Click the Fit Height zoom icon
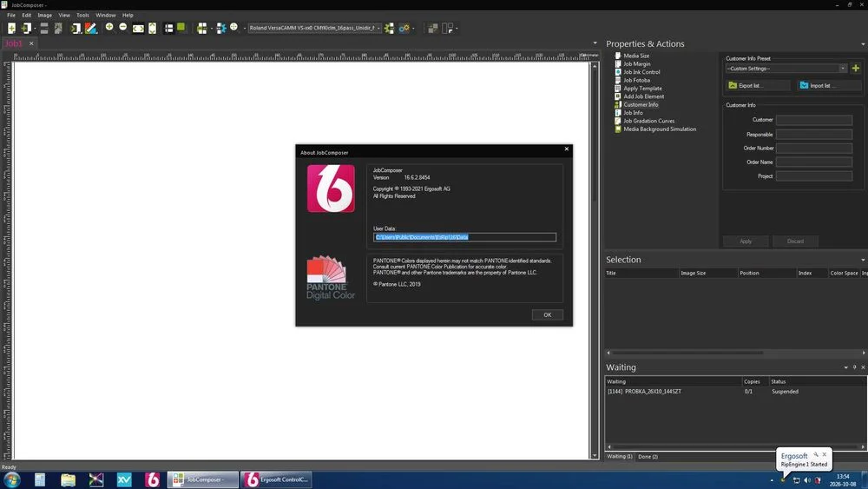Viewport: 868px width, 489px height. tap(152, 29)
